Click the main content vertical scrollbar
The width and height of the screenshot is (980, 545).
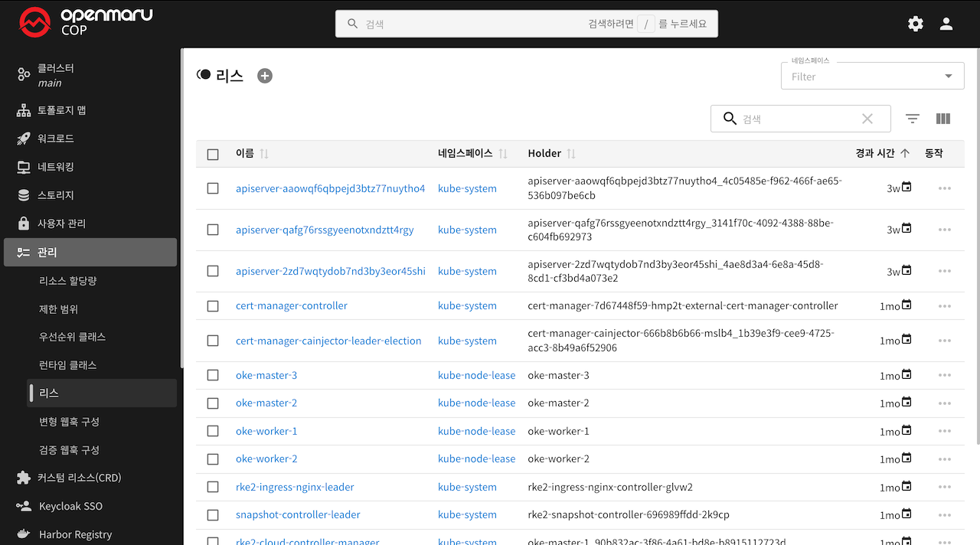pyautogui.click(x=977, y=245)
